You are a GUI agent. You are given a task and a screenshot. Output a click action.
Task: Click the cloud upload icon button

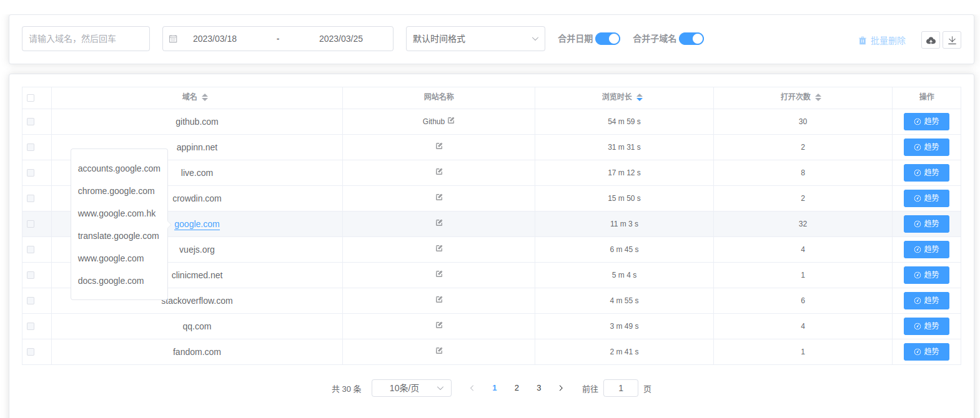(x=931, y=41)
